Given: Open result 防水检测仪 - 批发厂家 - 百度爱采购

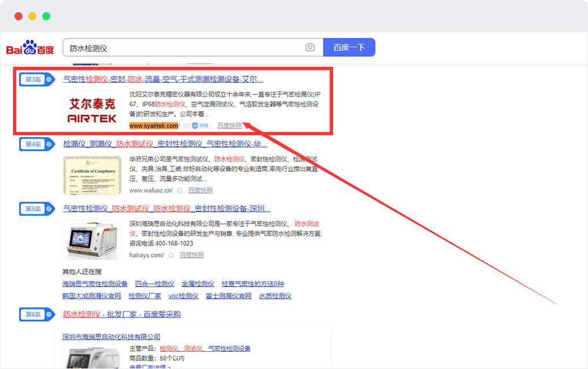Looking at the screenshot, I should [x=122, y=314].
